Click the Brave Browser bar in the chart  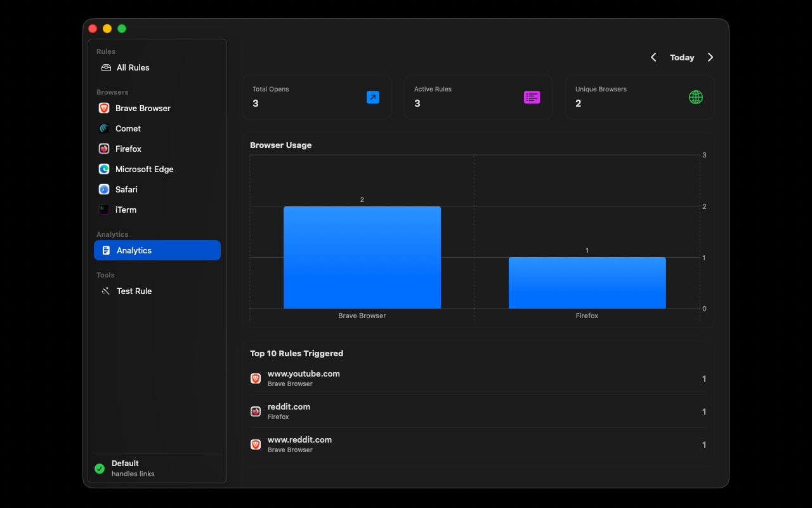tap(362, 257)
